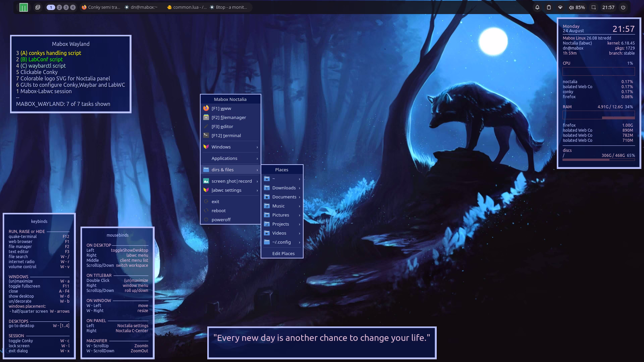Open the Wi-Fi network icon in the panel
Screen dimensions: 644x362
[x=560, y=7]
